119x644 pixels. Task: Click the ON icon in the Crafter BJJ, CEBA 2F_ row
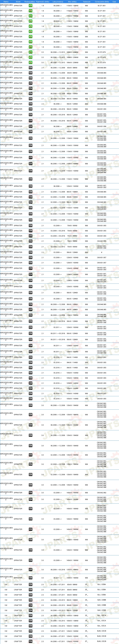[x=30, y=595]
